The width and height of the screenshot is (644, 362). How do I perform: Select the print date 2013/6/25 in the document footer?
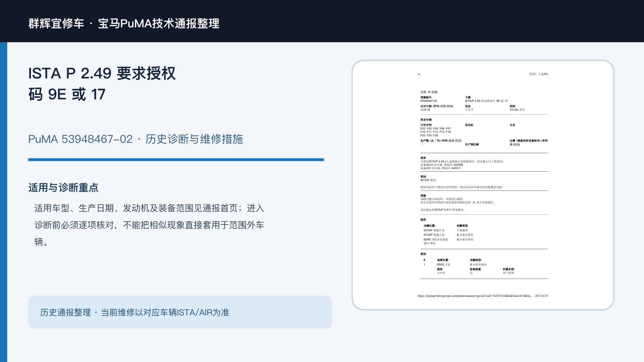pyautogui.click(x=541, y=296)
